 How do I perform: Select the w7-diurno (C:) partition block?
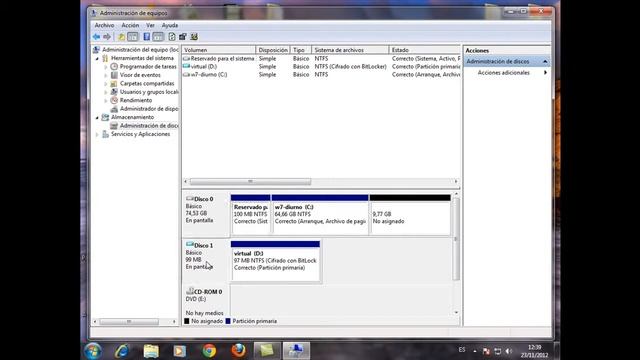[320, 215]
